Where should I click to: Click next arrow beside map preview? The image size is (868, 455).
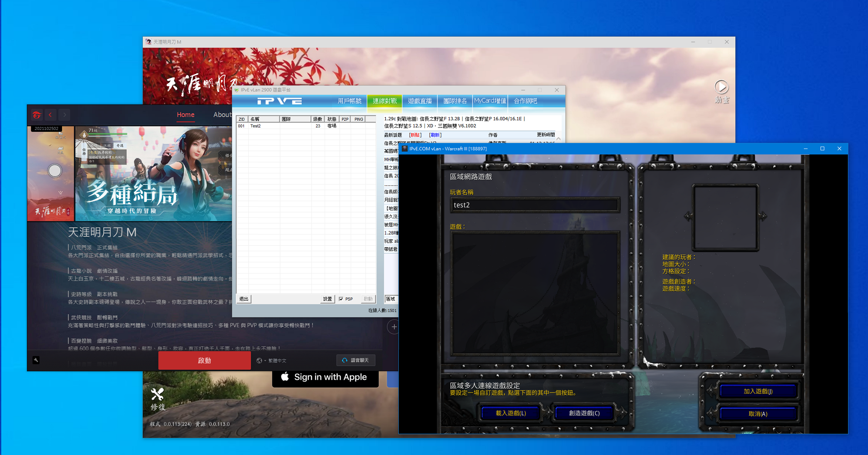click(763, 216)
